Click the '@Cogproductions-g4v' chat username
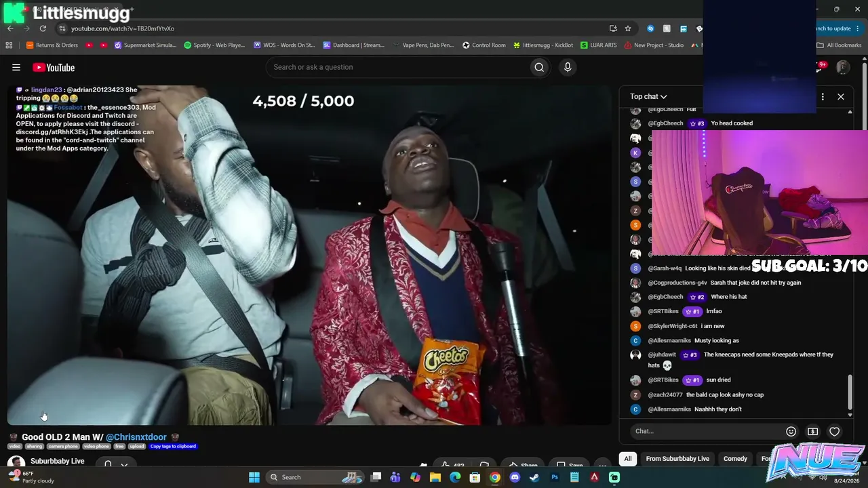 tap(677, 283)
